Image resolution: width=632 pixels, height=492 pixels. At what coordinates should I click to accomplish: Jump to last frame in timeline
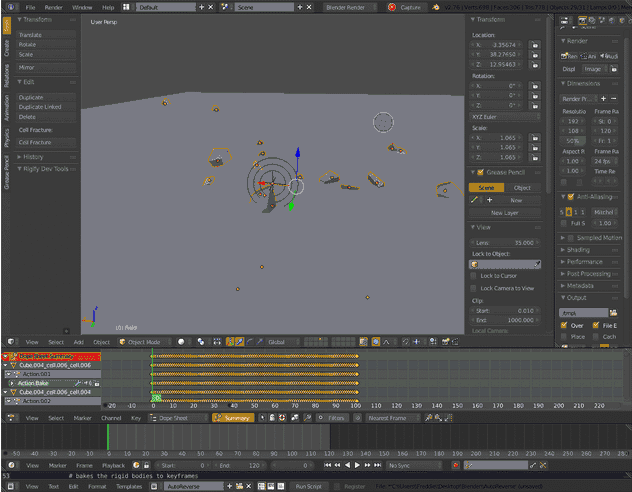point(377,465)
